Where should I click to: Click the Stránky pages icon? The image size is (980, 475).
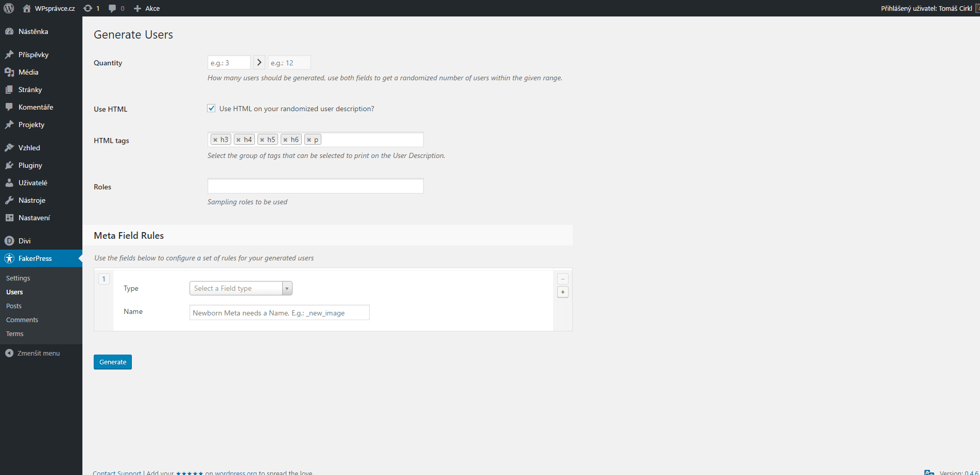pyautogui.click(x=9, y=90)
